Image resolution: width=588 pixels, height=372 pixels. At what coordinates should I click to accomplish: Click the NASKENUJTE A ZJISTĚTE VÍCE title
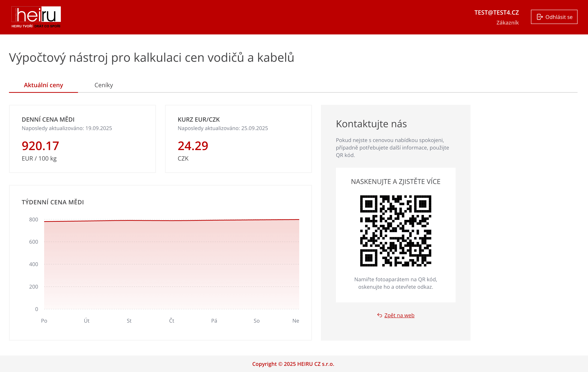pyautogui.click(x=396, y=182)
